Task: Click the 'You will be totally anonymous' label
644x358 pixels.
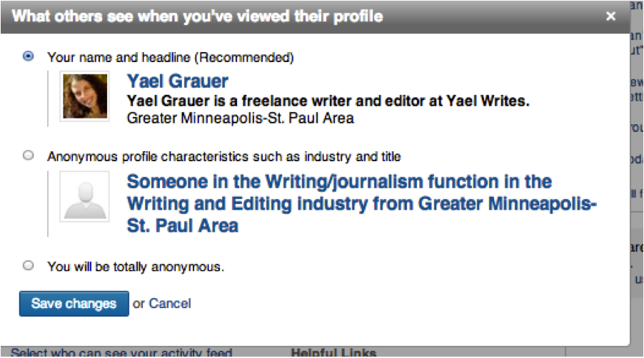Action: tap(136, 267)
